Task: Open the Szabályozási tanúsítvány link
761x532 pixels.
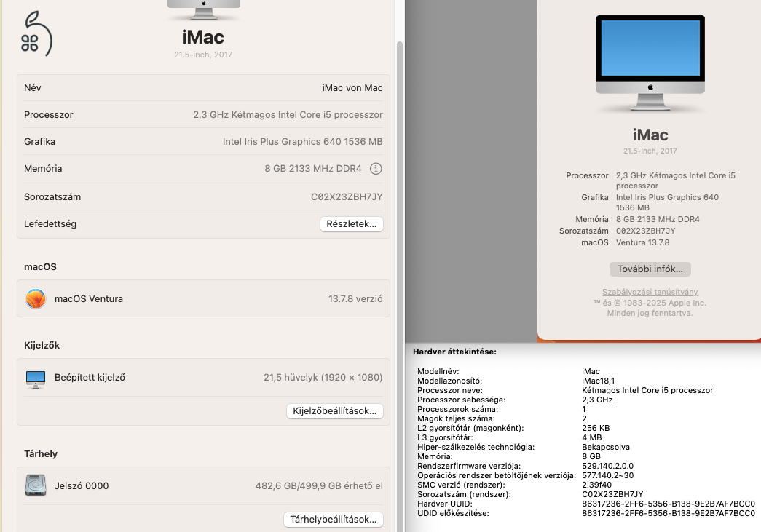Action: coord(649,292)
